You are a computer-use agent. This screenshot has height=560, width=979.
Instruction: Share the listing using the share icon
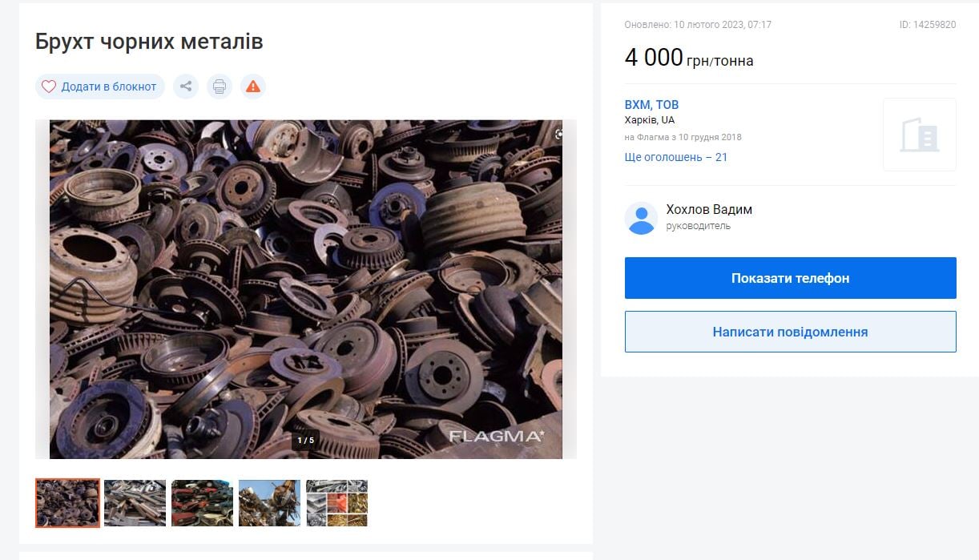click(186, 86)
